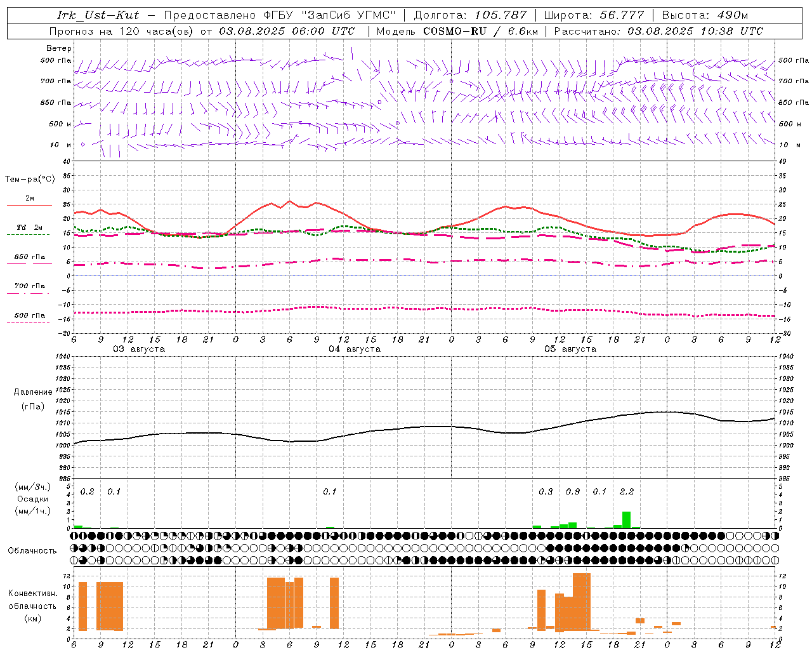Click the precipitation value 2.2
The width and height of the screenshot is (812, 650).
pos(627,492)
